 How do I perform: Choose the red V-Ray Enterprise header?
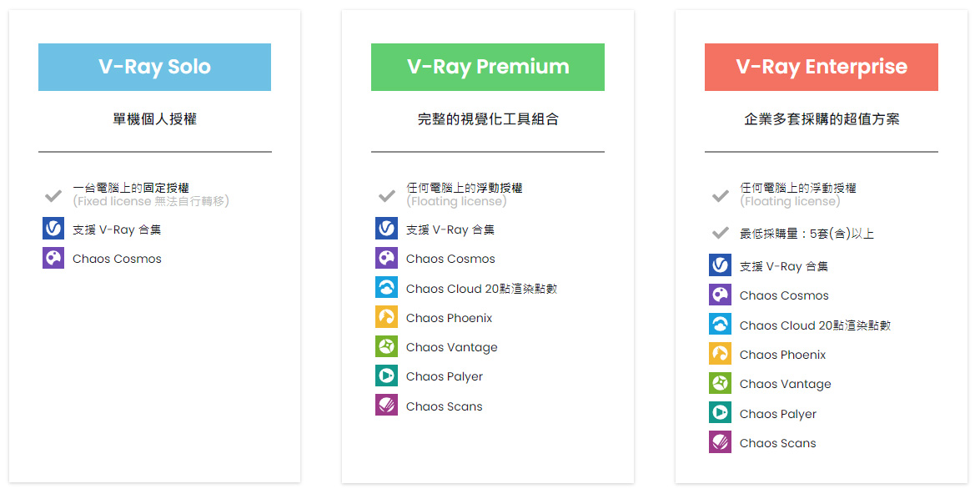pos(822,67)
